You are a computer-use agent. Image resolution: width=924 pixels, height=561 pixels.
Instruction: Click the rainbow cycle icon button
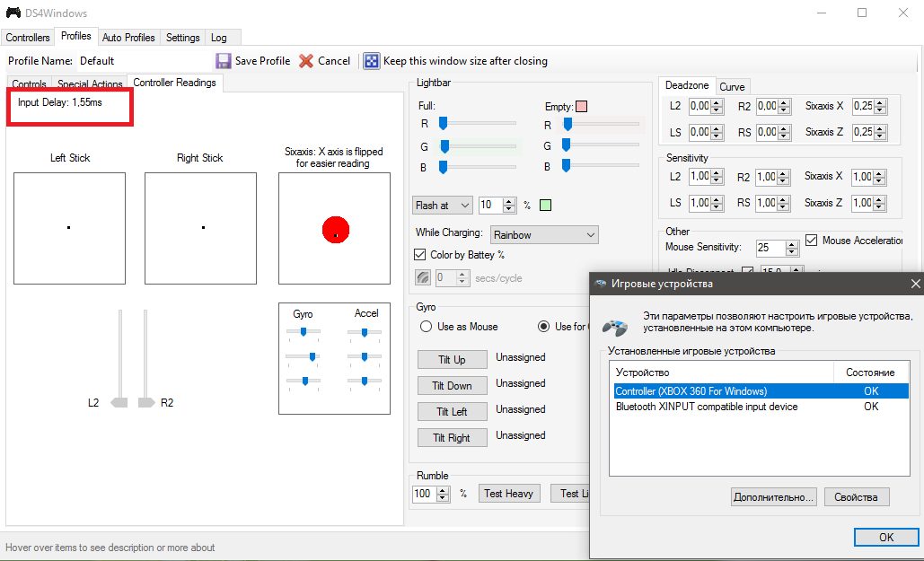click(423, 278)
